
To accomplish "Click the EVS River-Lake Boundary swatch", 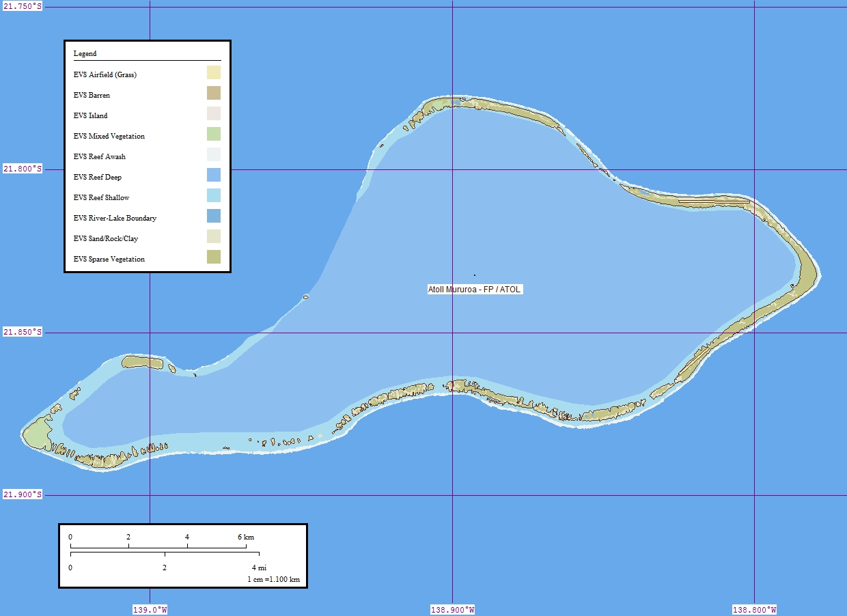I will point(214,216).
